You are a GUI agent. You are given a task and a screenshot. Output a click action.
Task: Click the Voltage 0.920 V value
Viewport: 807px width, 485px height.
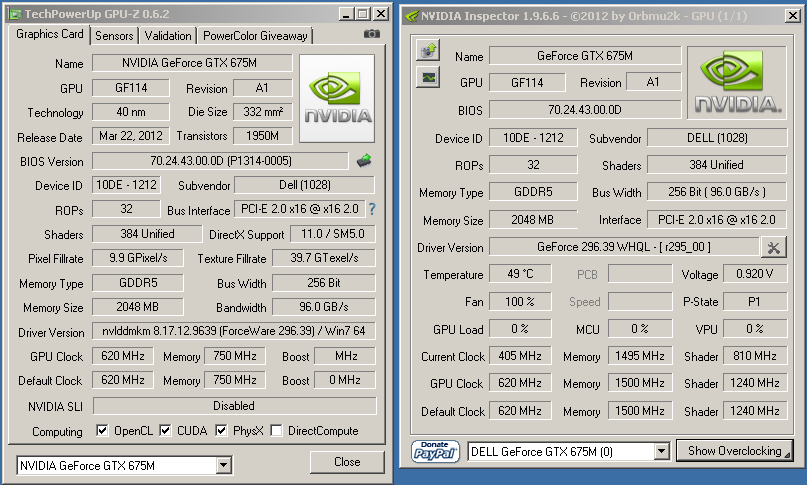coord(755,274)
